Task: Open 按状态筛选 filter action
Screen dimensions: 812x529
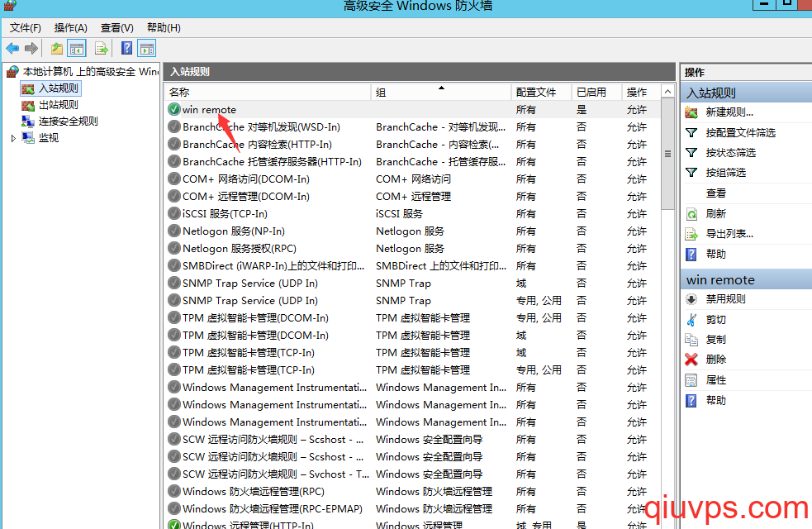Action: point(731,152)
